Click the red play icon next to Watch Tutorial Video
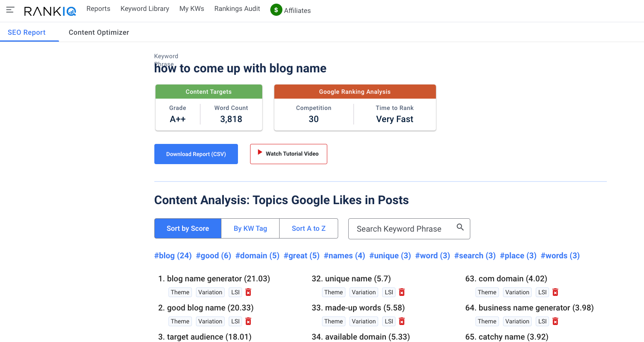Viewport: 644px width, 342px height. coord(260,154)
